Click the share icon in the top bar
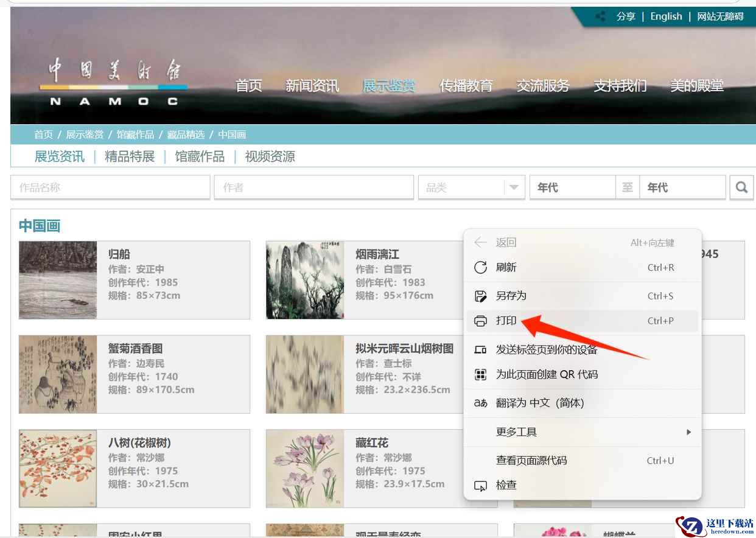756x538 pixels. [x=601, y=16]
